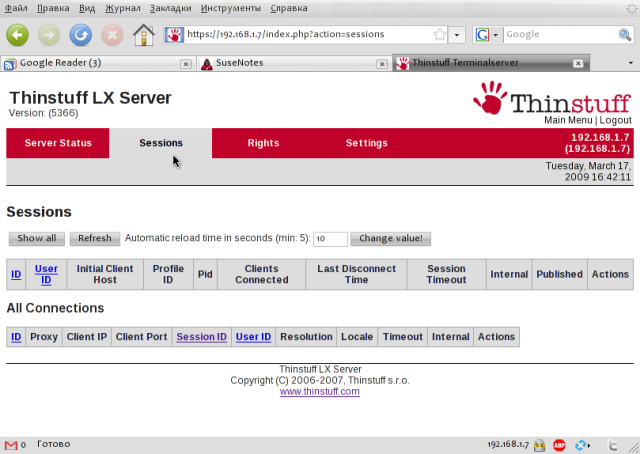
Task: Switch to the Rights tab
Action: click(x=263, y=143)
